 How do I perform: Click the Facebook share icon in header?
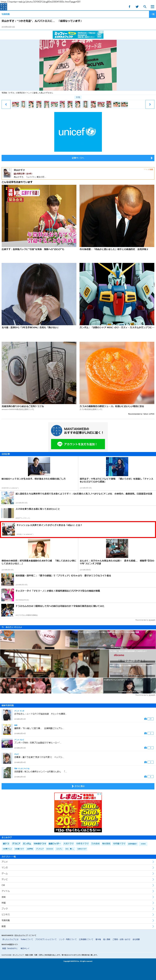[129, 7]
